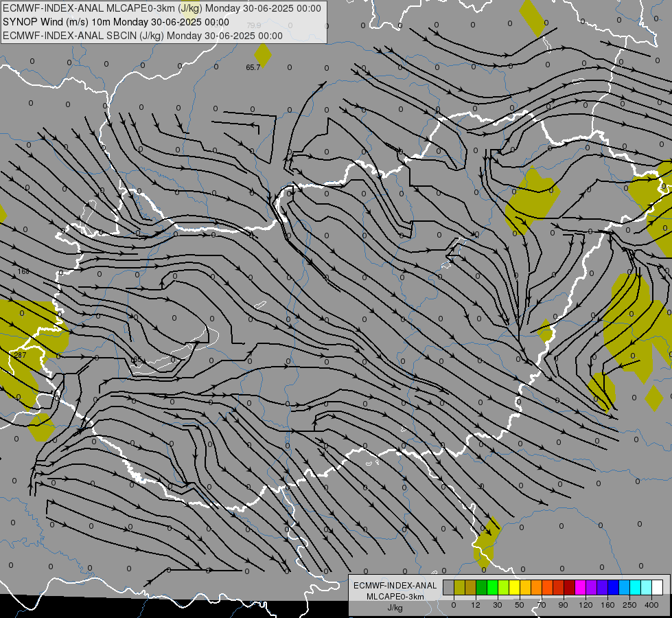This screenshot has width=672, height=618.
Task: Click the MLCAPE0-3km title line at top
Action: (x=161, y=8)
